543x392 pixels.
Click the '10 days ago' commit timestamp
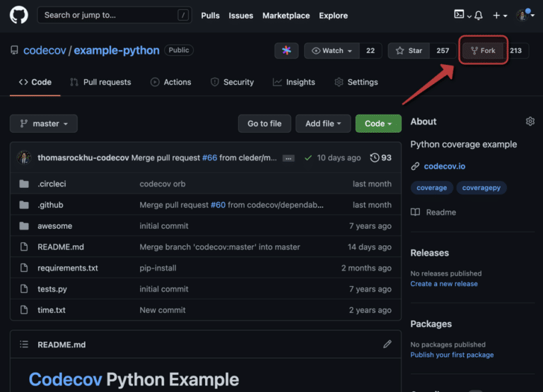[x=339, y=158]
